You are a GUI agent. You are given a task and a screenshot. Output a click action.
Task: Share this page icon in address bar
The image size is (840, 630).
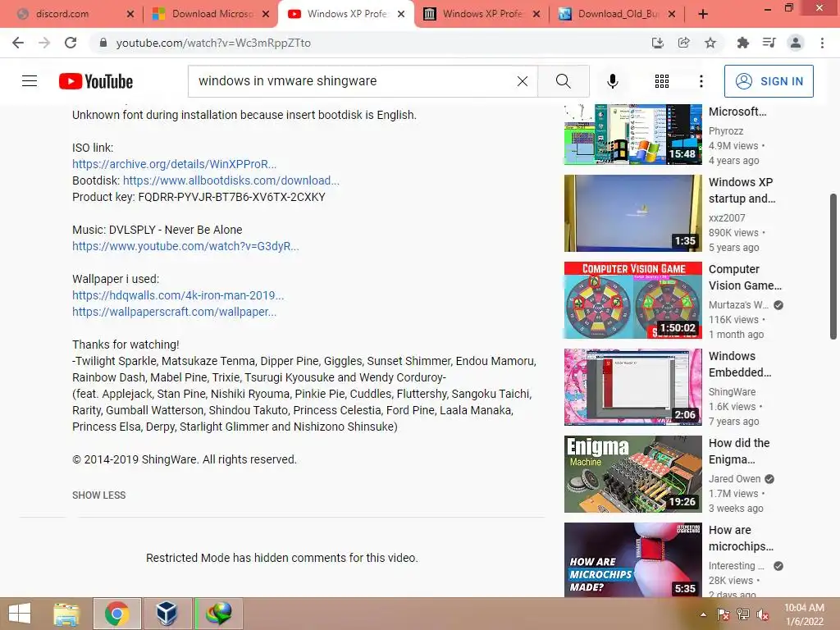[x=683, y=43]
